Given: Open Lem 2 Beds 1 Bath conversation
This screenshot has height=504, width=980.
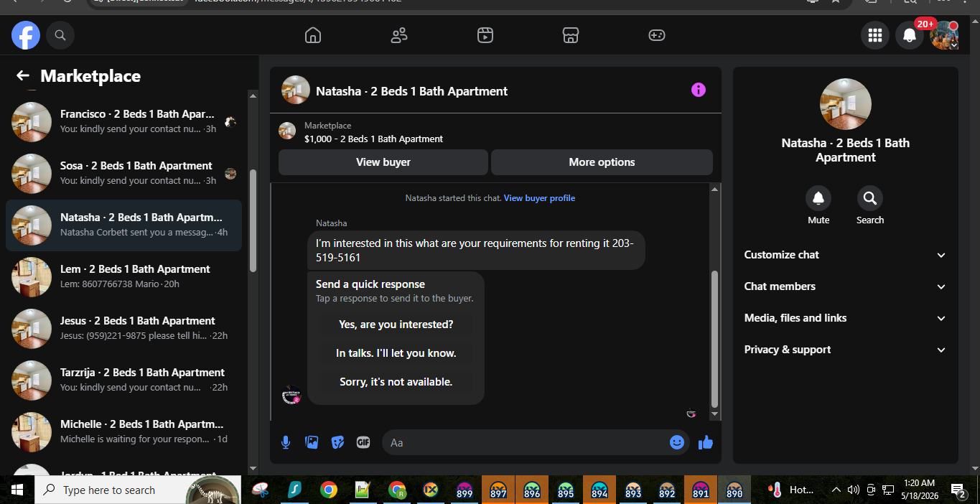Looking at the screenshot, I should (x=123, y=276).
